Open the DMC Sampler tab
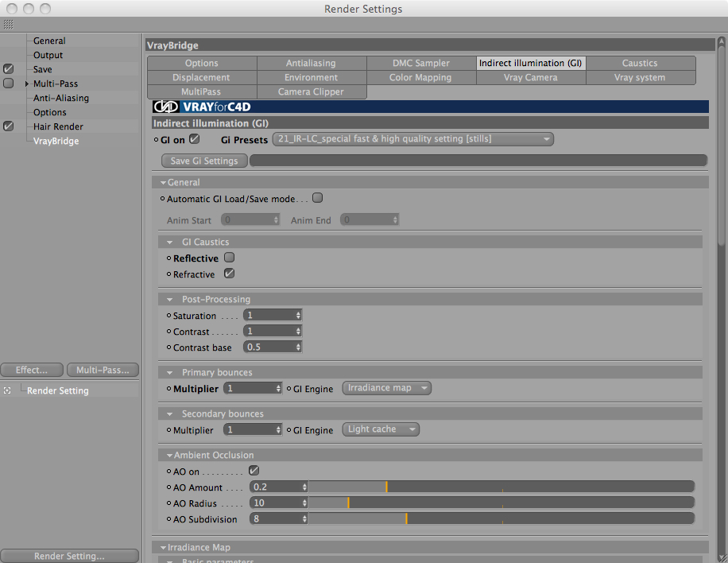This screenshot has height=563, width=728. click(x=420, y=63)
